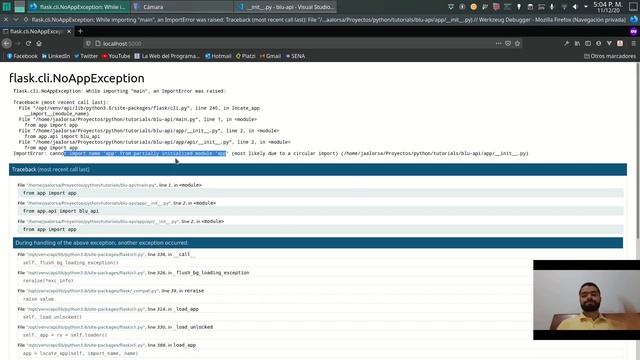Select the flask.cli.NoAppException taskbar window
The height and width of the screenshot is (360, 640).
pos(78,7)
